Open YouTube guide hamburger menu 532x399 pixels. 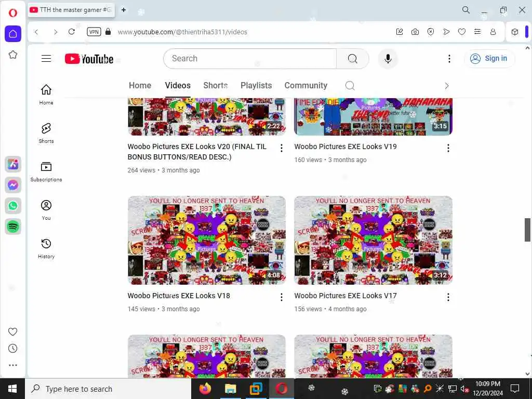pyautogui.click(x=46, y=59)
